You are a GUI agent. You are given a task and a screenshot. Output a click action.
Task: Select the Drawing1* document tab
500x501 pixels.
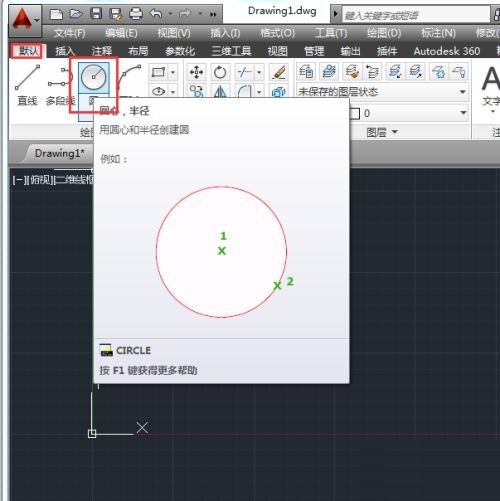(x=59, y=153)
